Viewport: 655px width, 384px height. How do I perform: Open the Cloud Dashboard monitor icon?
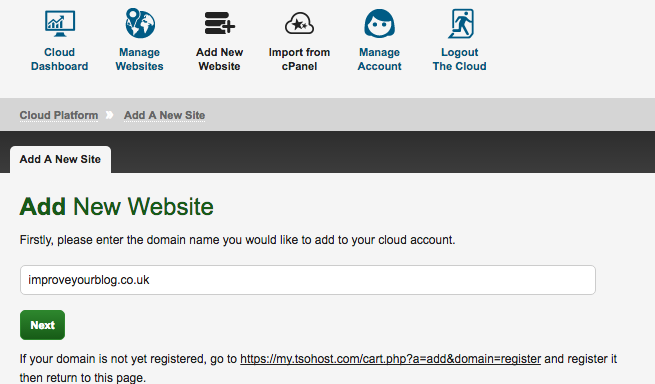[60, 23]
